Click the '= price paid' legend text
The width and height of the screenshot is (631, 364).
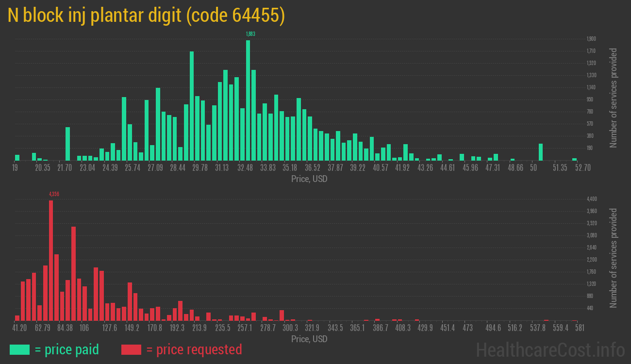click(x=67, y=349)
